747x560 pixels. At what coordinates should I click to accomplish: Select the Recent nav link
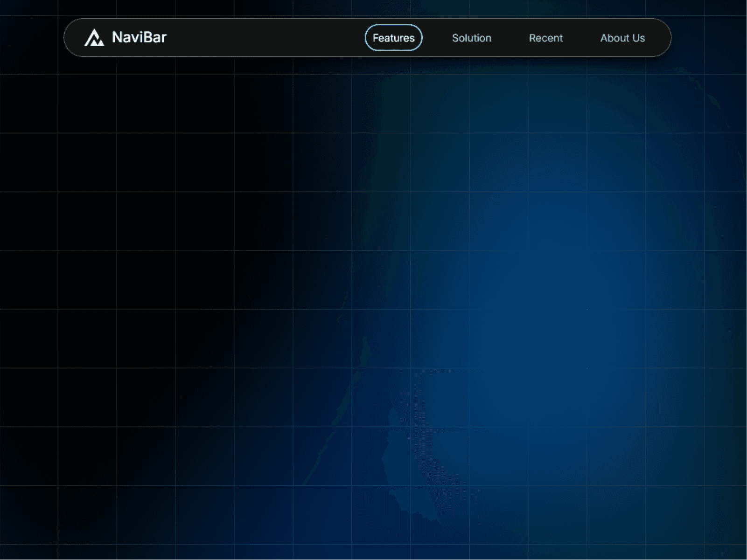point(546,38)
